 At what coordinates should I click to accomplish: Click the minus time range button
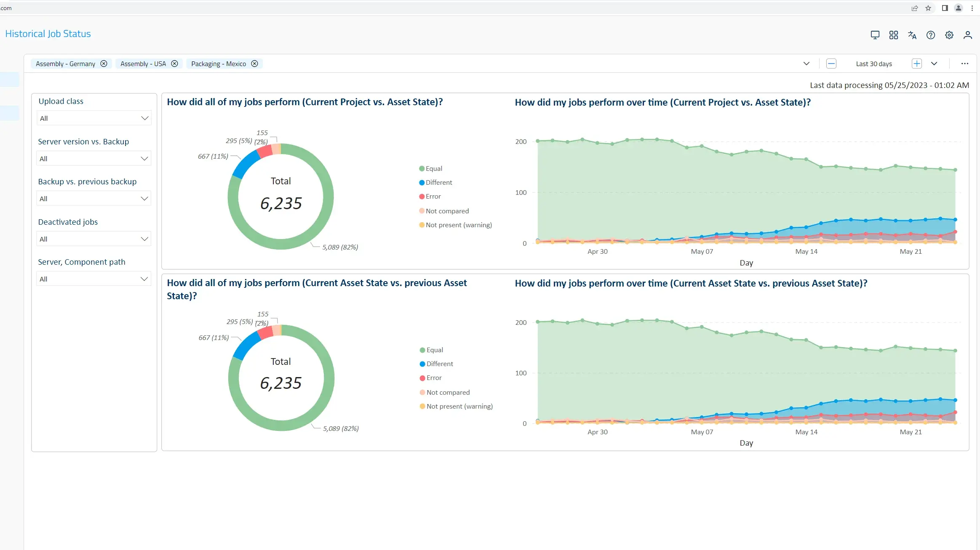[x=831, y=64]
